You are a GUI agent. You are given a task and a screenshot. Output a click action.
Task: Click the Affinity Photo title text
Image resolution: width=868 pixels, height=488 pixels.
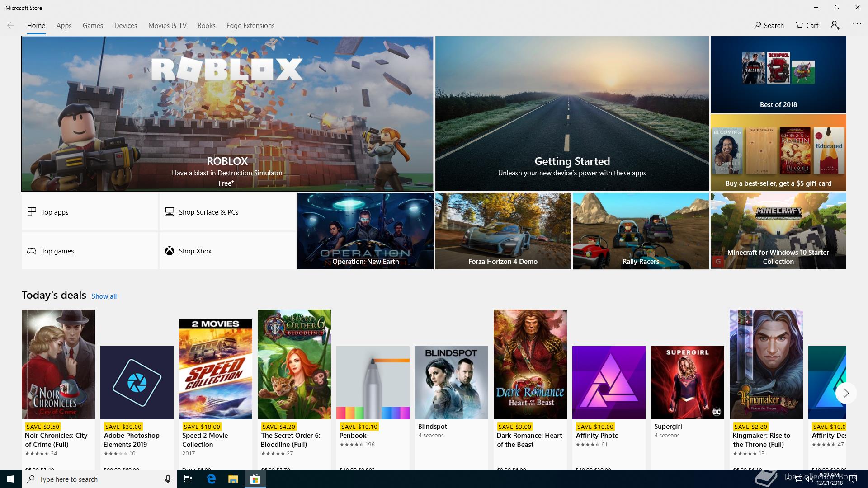tap(597, 436)
